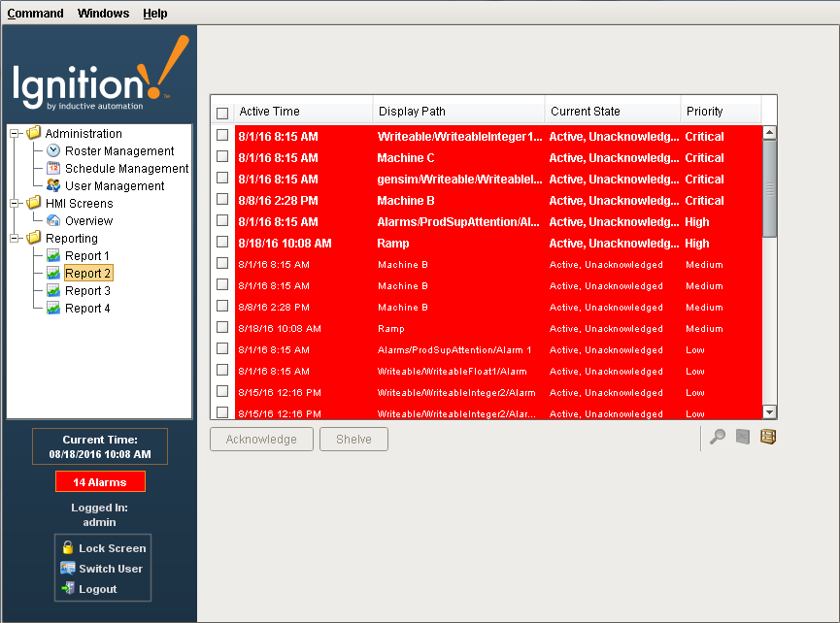The height and width of the screenshot is (623, 840).
Task: Open the alarm chart icon
Action: (x=742, y=437)
